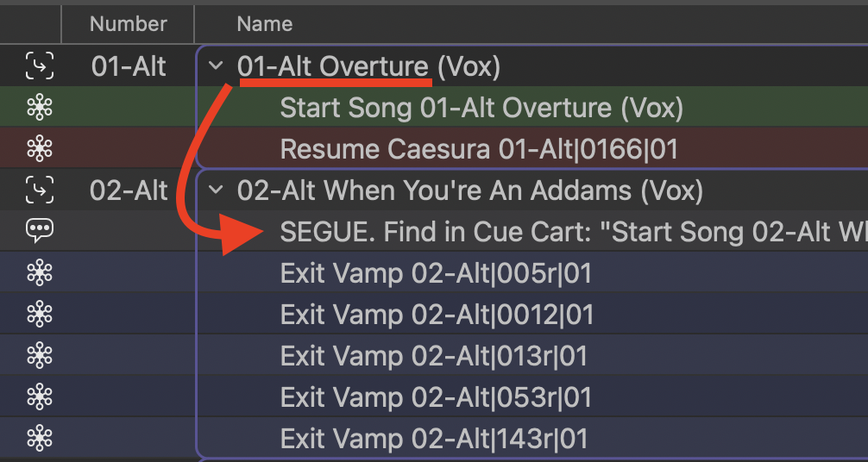Click the group icon beside 02-Alt

40,190
